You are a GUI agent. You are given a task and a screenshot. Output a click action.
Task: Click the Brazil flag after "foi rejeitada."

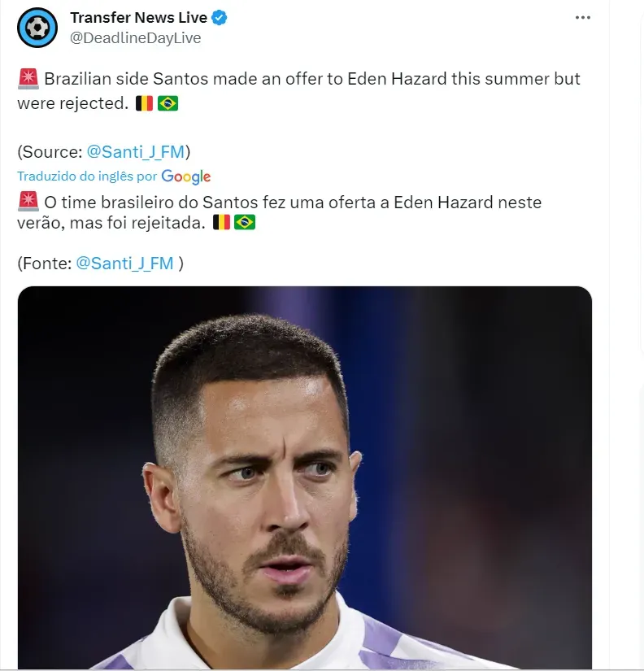tap(244, 222)
